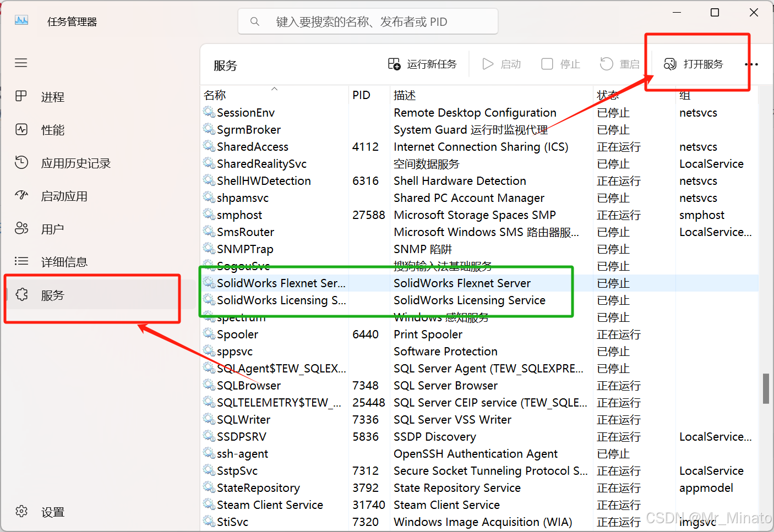Sort by the PID column header
The width and height of the screenshot is (774, 532).
361,95
